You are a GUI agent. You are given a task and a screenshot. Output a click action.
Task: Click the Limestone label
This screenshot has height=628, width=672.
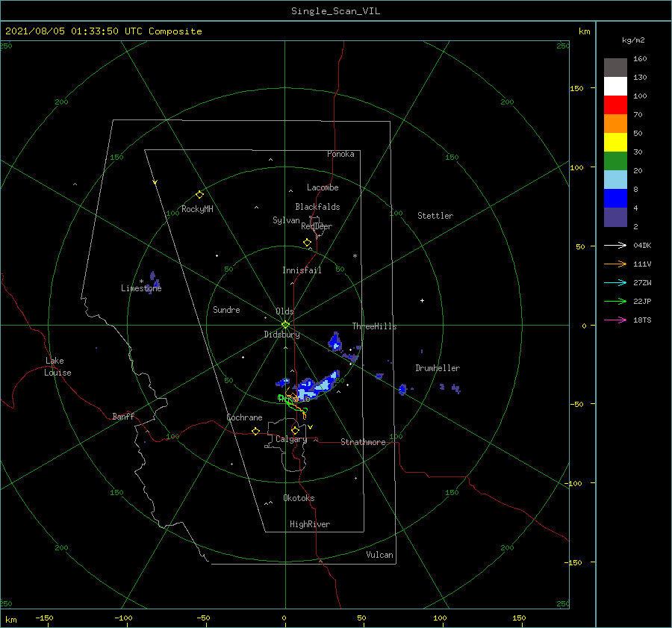pyautogui.click(x=141, y=288)
